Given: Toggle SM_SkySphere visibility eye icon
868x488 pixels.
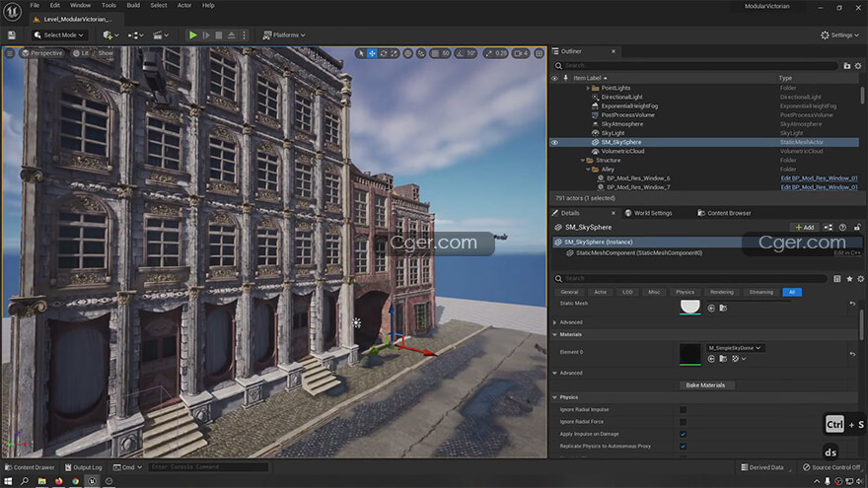Looking at the screenshot, I should coord(554,142).
